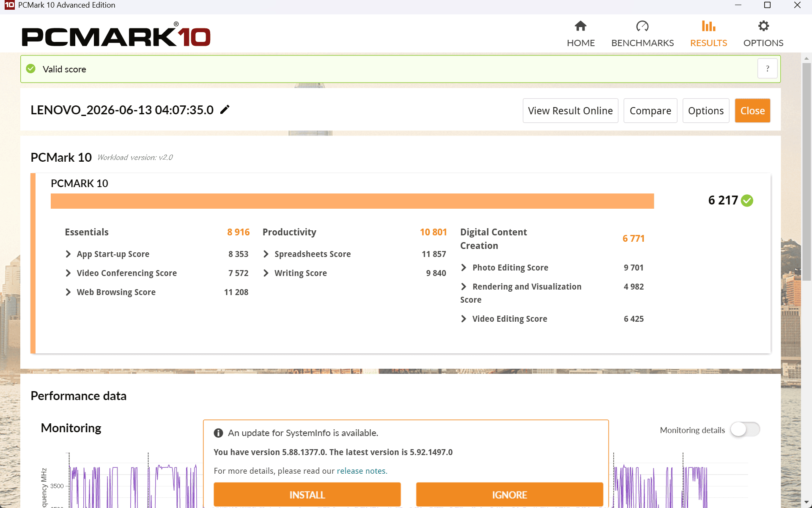Maximize the PCMark 10 window
The width and height of the screenshot is (812, 508).
click(x=767, y=5)
